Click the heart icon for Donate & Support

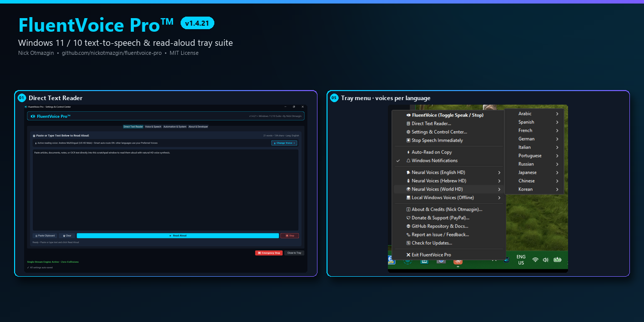pyautogui.click(x=409, y=218)
